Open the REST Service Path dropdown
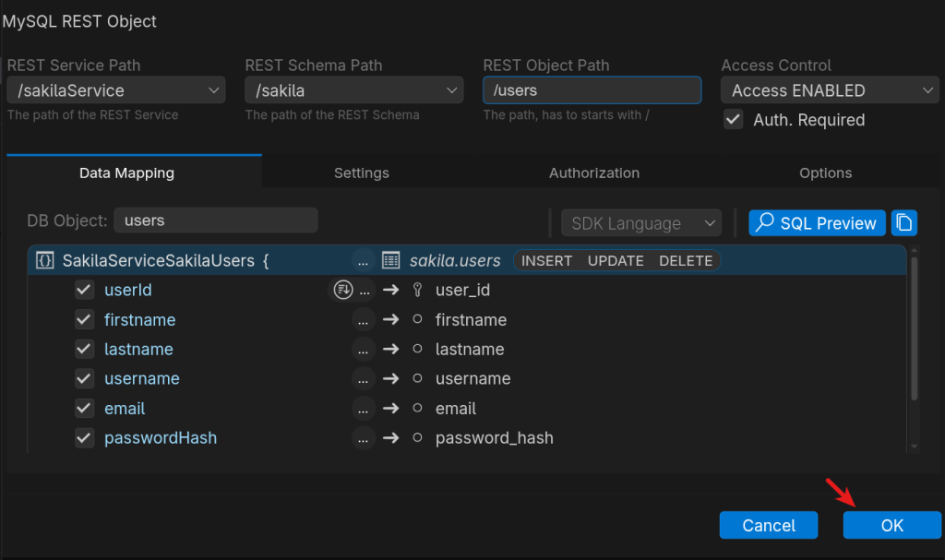The image size is (945, 560). tap(115, 90)
